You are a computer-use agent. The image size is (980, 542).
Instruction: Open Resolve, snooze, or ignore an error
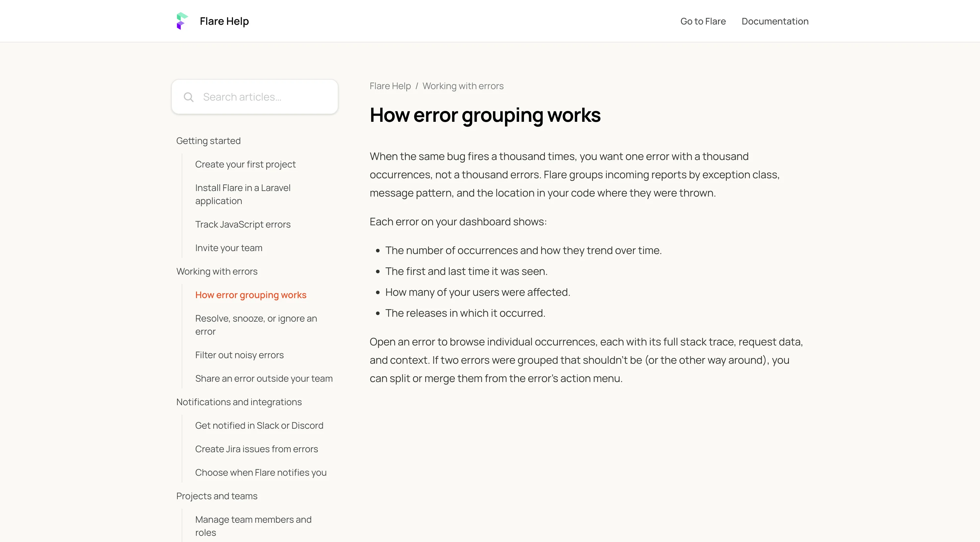256,325
